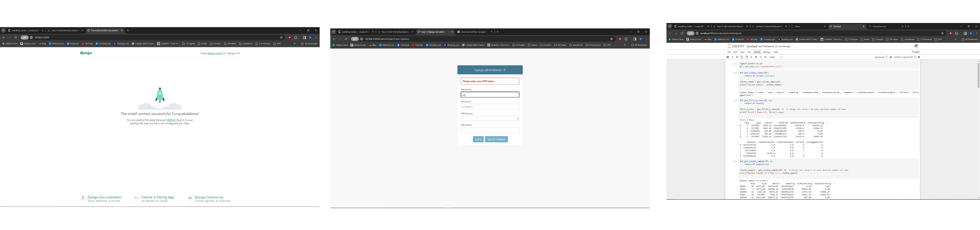
Task: Run the current cell with Jupyter's play icon
Action: (x=751, y=57)
